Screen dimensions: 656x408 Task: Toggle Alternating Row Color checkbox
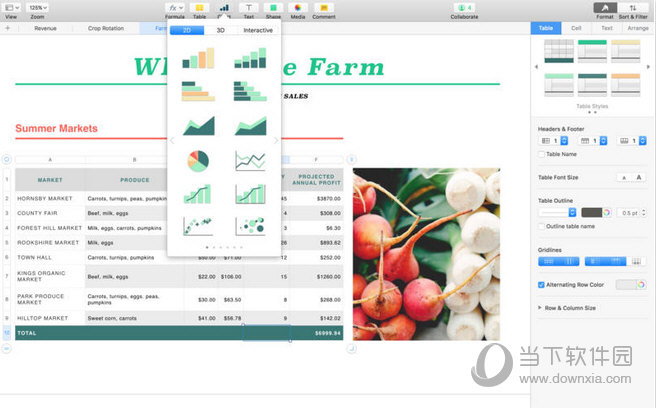coord(541,285)
